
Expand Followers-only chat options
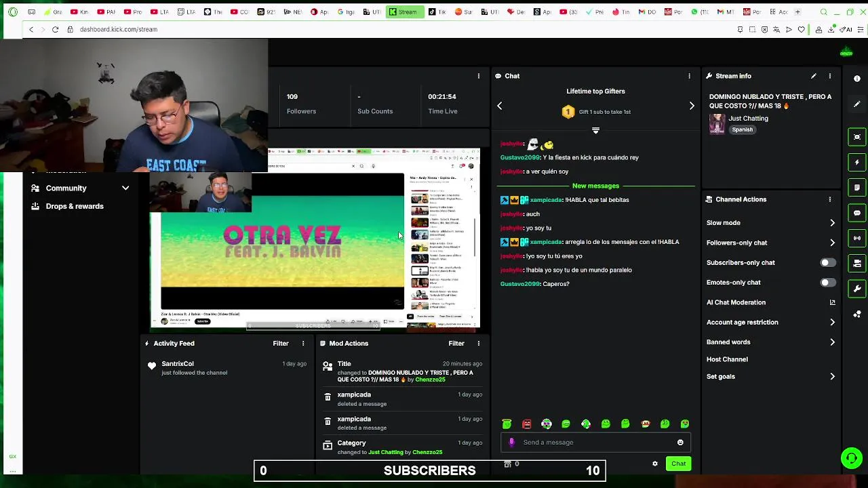833,243
